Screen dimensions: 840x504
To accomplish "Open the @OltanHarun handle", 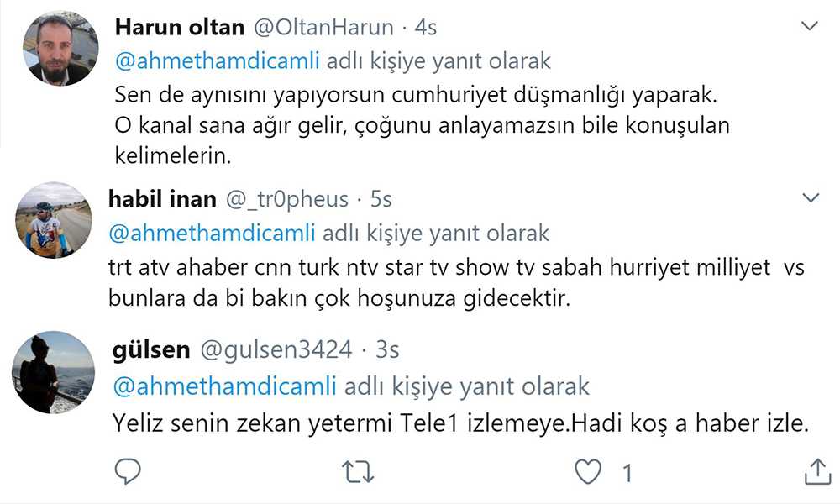I will [322, 28].
